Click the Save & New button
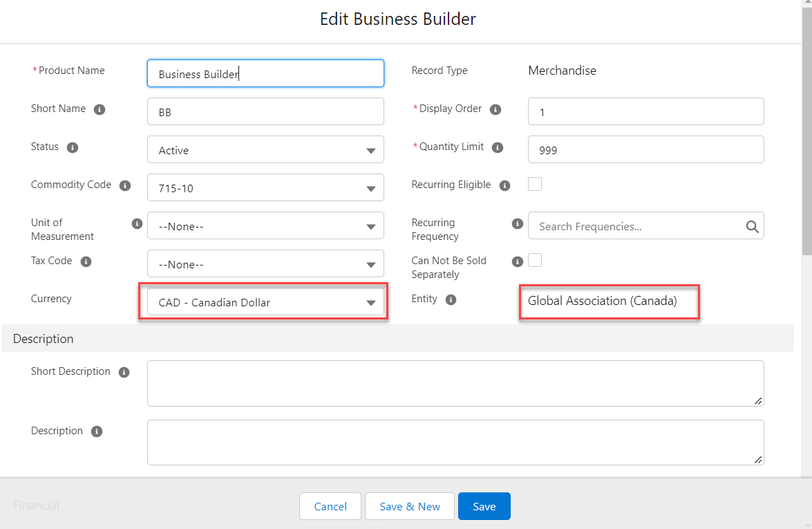This screenshot has height=529, width=812. tap(410, 506)
